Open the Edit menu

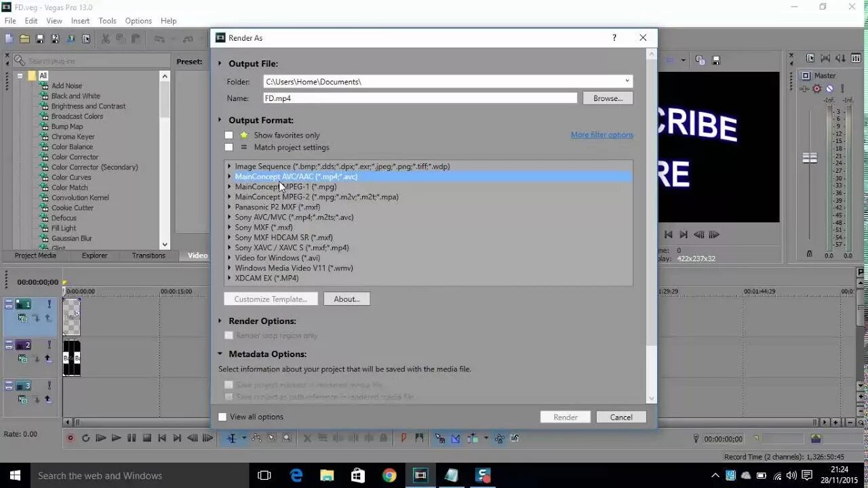tap(31, 21)
